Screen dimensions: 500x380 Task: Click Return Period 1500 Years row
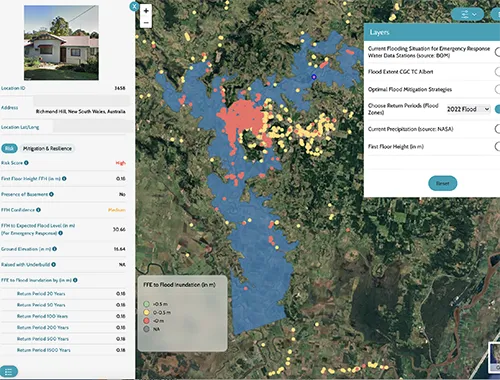click(x=63, y=350)
